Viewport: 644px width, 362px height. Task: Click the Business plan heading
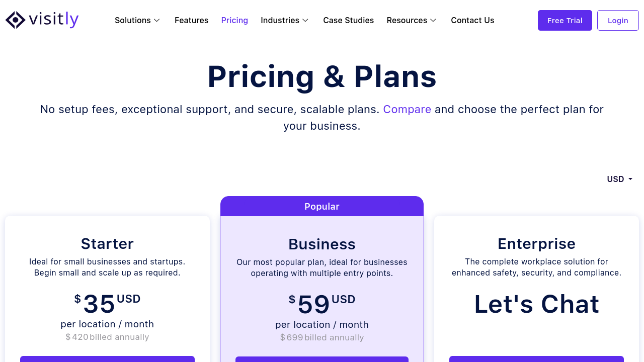322,244
